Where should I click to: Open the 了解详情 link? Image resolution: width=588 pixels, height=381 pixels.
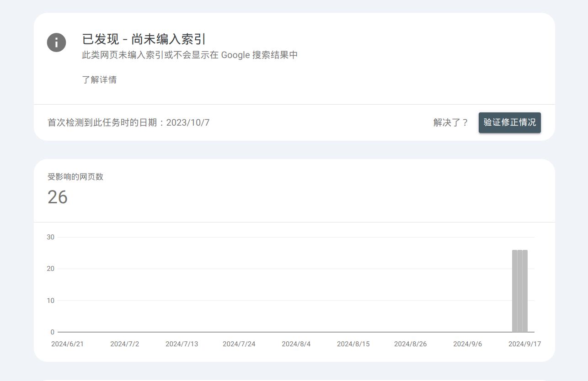[x=99, y=80]
